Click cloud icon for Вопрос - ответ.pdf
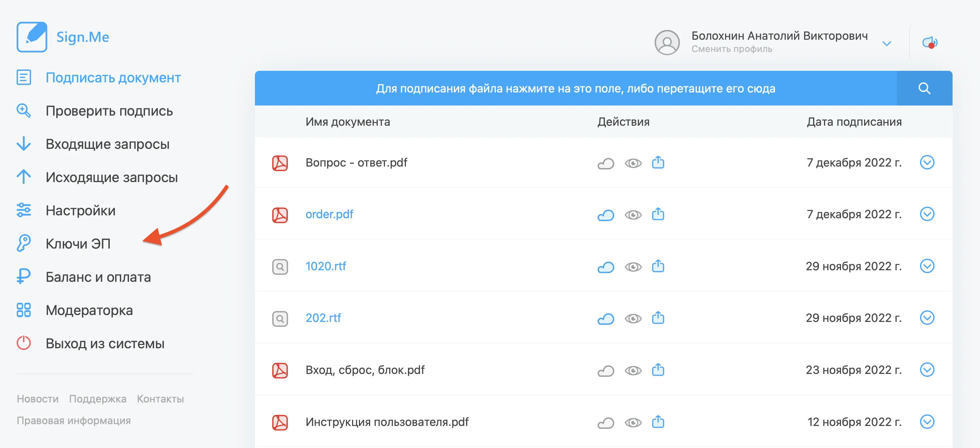The height and width of the screenshot is (448, 980). pos(606,163)
